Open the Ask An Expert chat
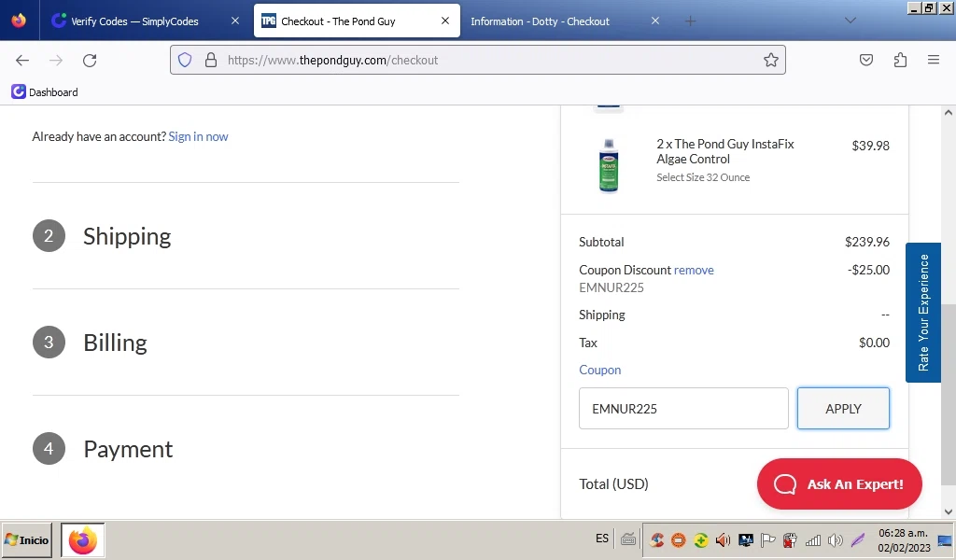This screenshot has height=560, width=956. click(x=839, y=483)
